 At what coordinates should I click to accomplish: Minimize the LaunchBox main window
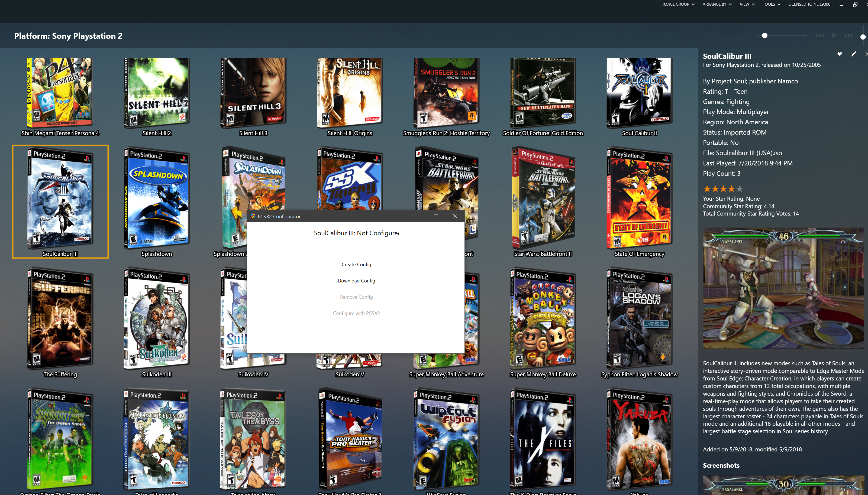(x=841, y=4)
